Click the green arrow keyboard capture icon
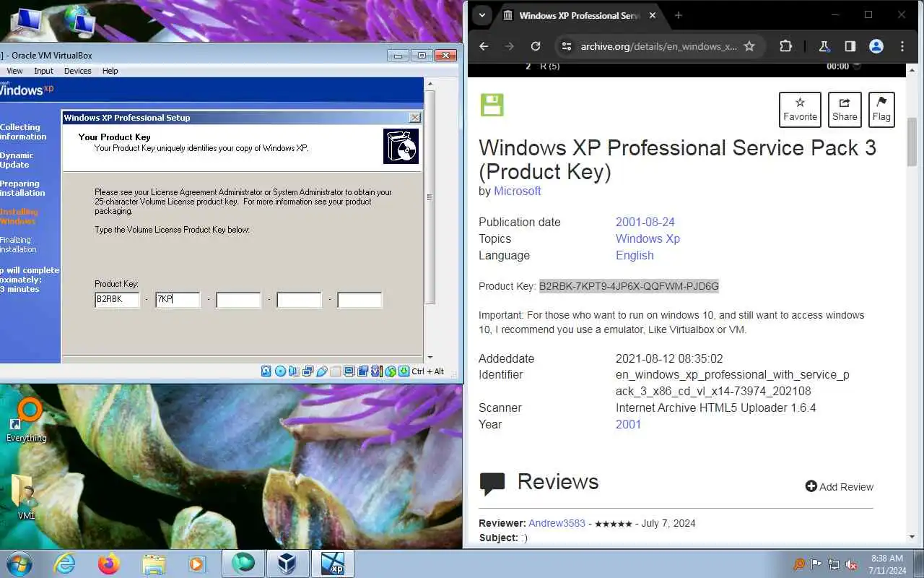The height and width of the screenshot is (578, 924). click(404, 371)
